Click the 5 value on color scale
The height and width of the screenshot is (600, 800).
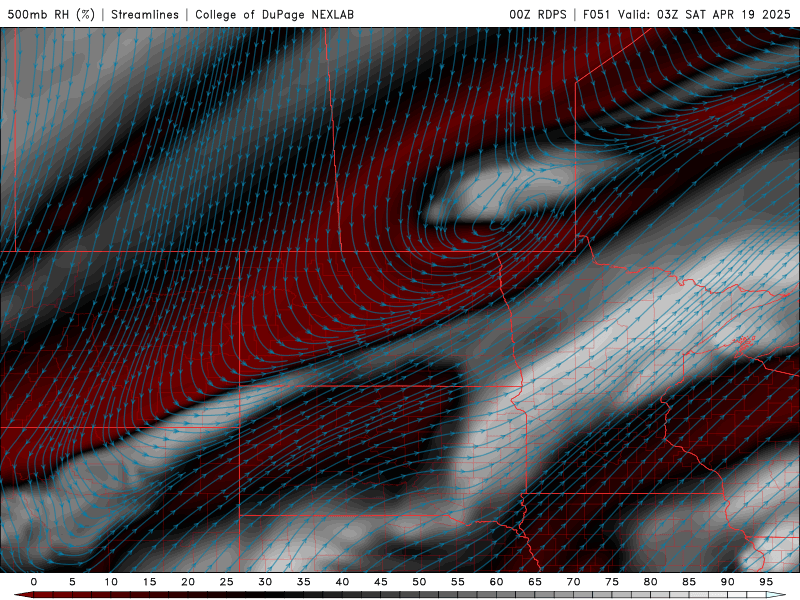(72, 582)
